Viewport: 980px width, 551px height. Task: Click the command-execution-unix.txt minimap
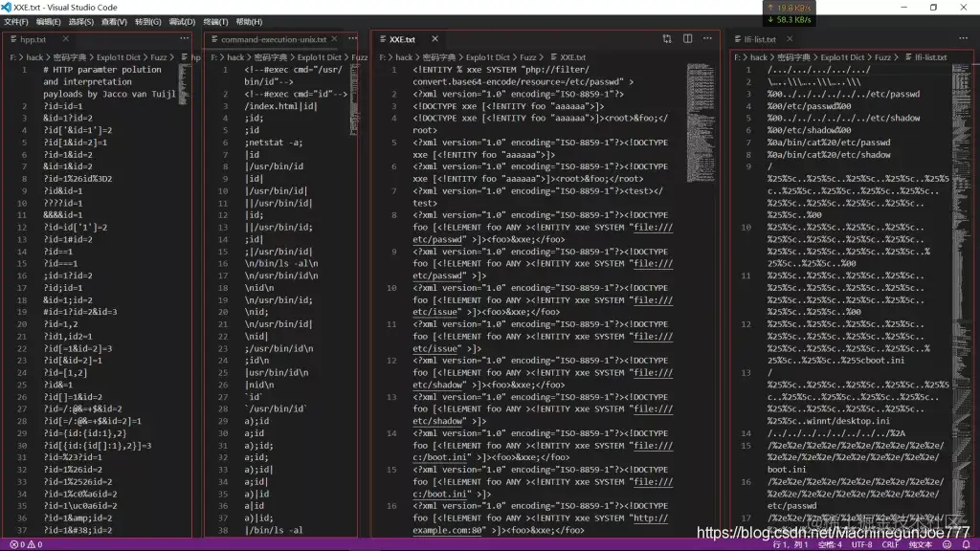pyautogui.click(x=354, y=99)
